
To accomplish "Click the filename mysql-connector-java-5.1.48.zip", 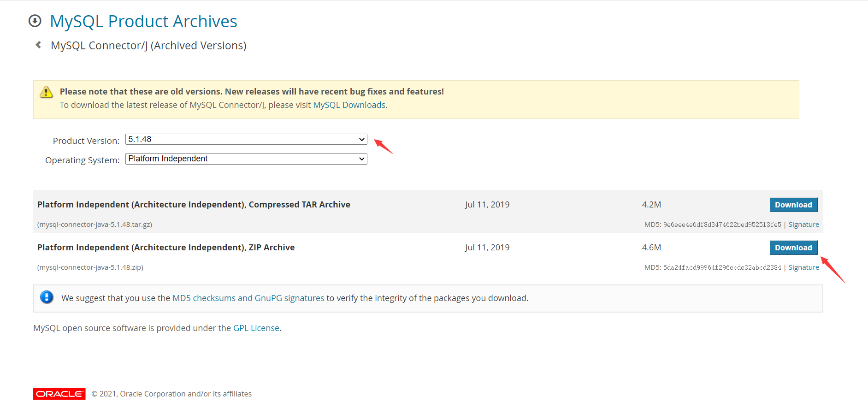I will 90,267.
